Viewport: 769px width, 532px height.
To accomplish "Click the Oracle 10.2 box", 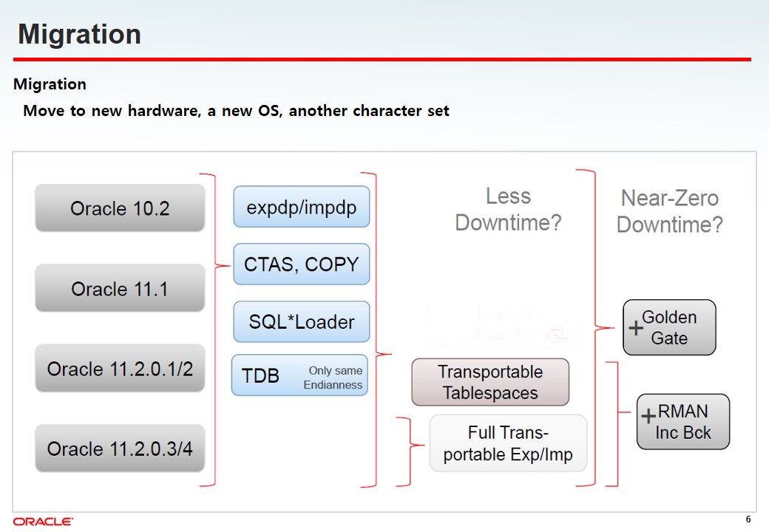I will tap(120, 208).
